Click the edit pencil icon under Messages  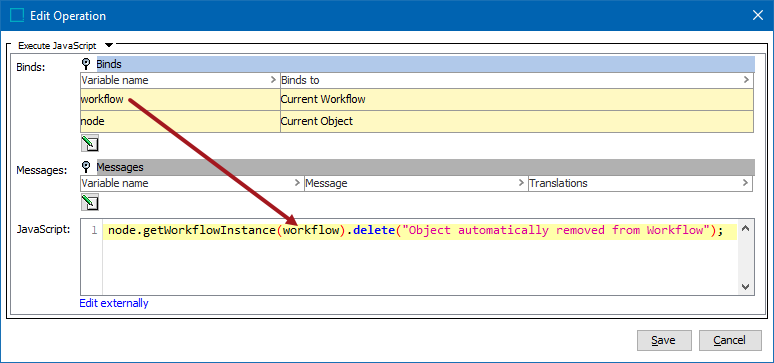[89, 202]
